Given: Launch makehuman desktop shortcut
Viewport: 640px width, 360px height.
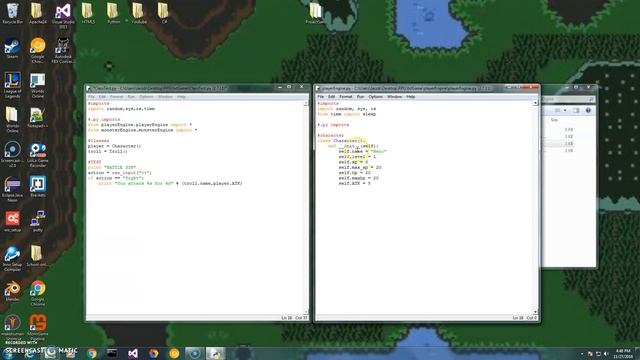Looking at the screenshot, I should tap(12, 327).
